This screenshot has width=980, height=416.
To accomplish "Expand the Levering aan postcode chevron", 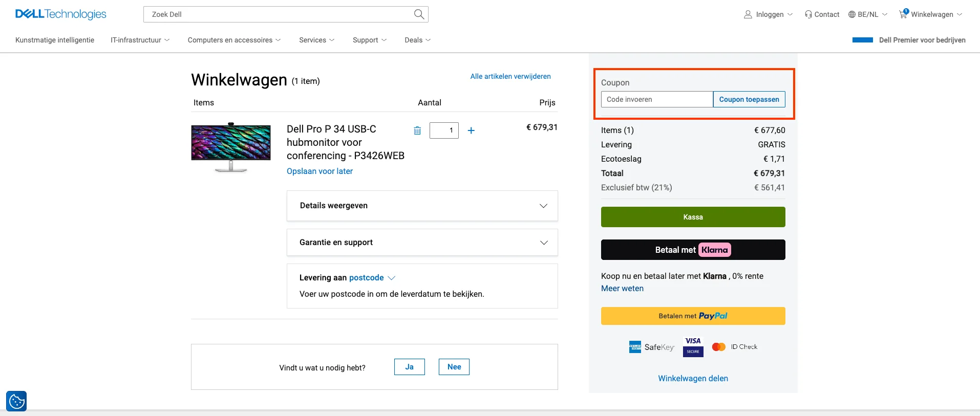I will pos(392,278).
